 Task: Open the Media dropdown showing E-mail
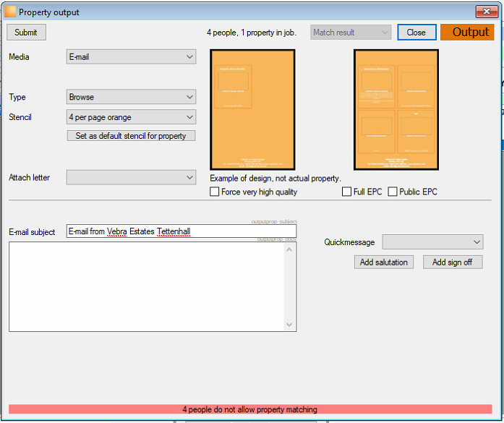click(131, 56)
